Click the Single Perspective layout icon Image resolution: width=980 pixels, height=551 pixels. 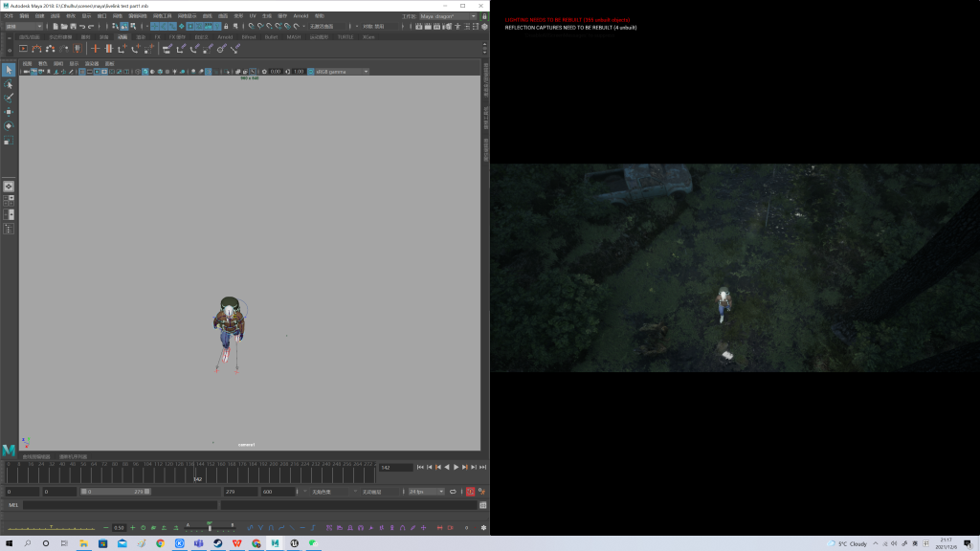click(8, 187)
